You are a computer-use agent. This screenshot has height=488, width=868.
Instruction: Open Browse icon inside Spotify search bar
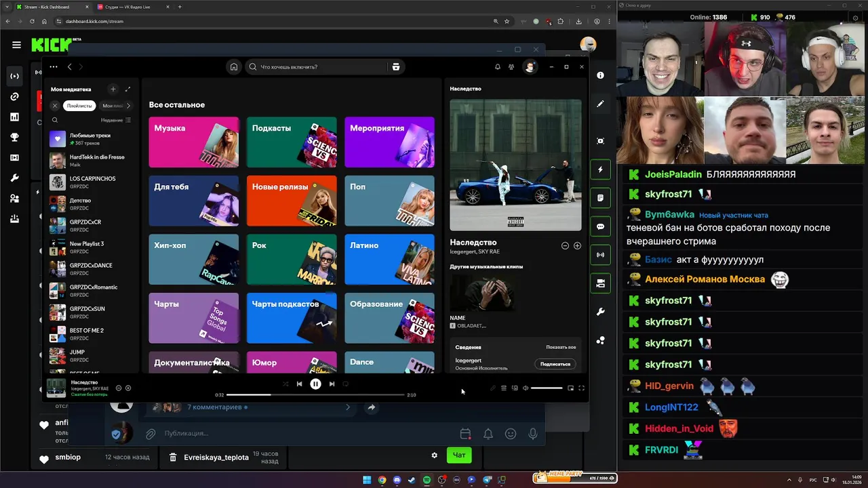396,66
